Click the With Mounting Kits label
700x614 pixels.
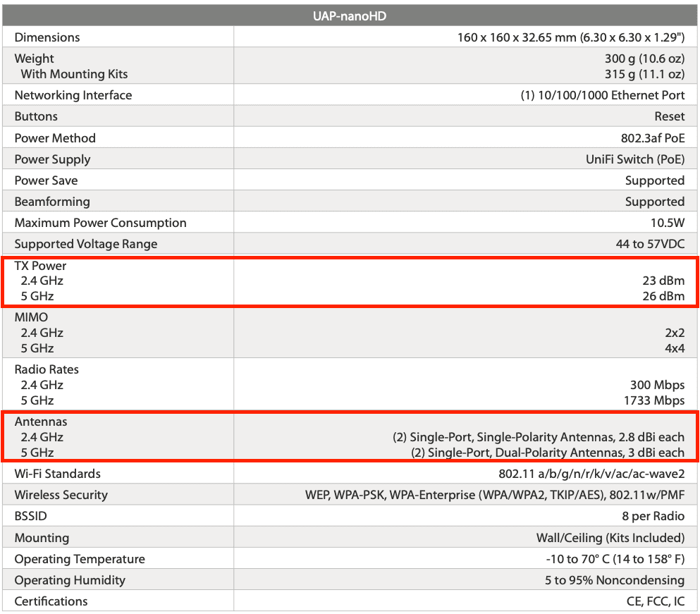coord(74,74)
